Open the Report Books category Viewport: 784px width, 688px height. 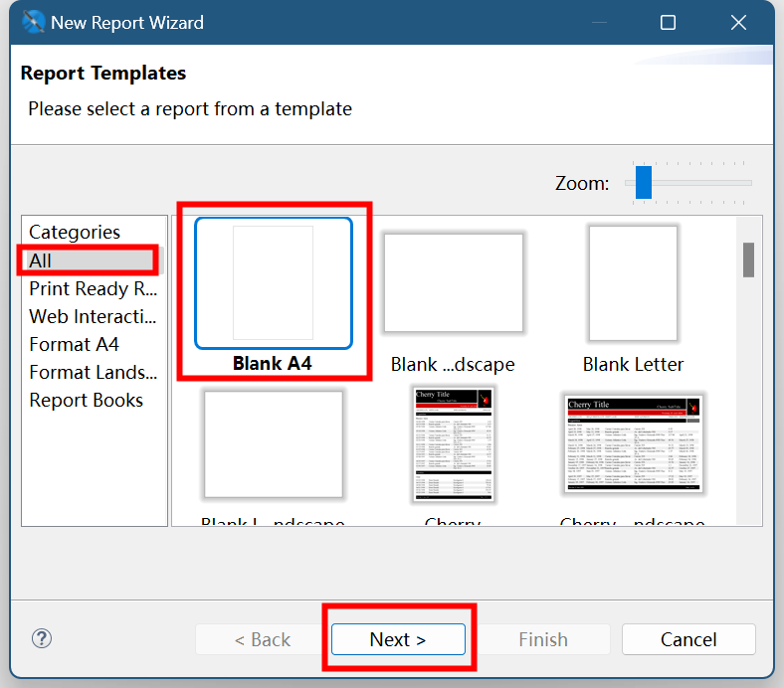87,400
